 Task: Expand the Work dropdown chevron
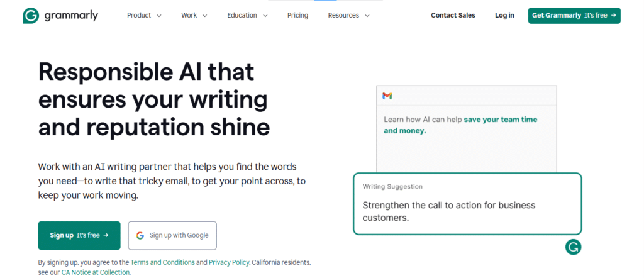click(x=204, y=16)
